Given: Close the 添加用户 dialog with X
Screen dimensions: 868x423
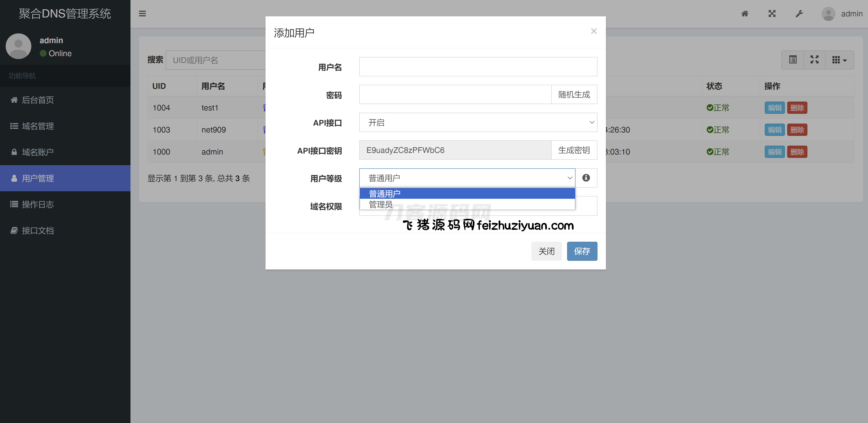Looking at the screenshot, I should pyautogui.click(x=594, y=31).
